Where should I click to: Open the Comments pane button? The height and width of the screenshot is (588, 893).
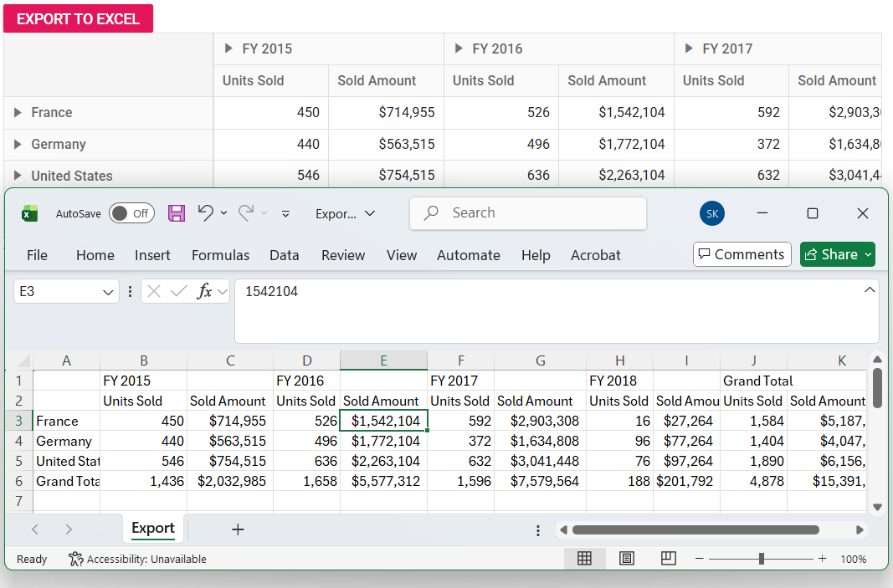pos(742,254)
